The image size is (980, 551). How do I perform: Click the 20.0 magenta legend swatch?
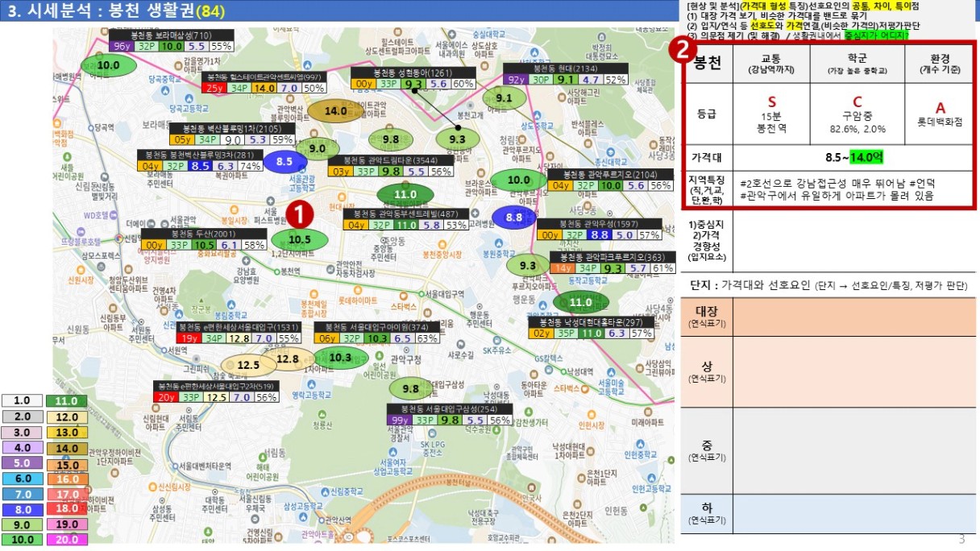pyautogui.click(x=67, y=541)
